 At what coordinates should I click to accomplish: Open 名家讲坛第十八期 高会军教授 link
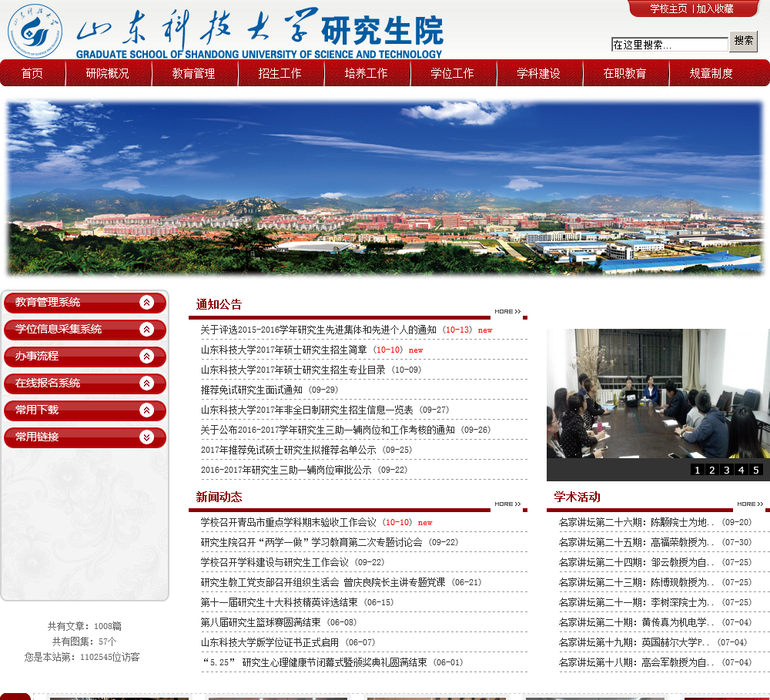click(637, 663)
